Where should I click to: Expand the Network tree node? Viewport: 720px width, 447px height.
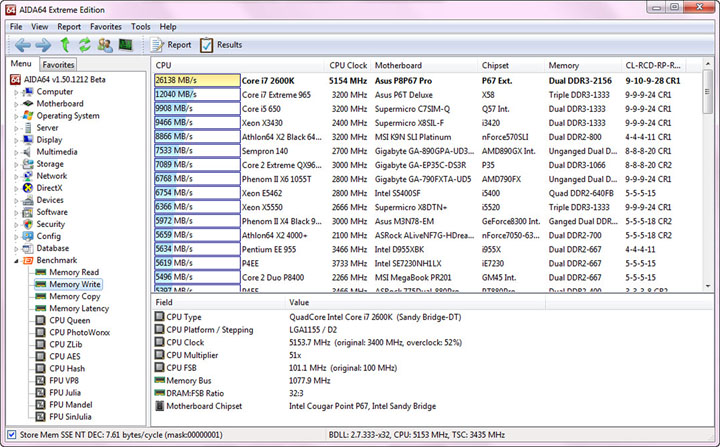(x=16, y=176)
